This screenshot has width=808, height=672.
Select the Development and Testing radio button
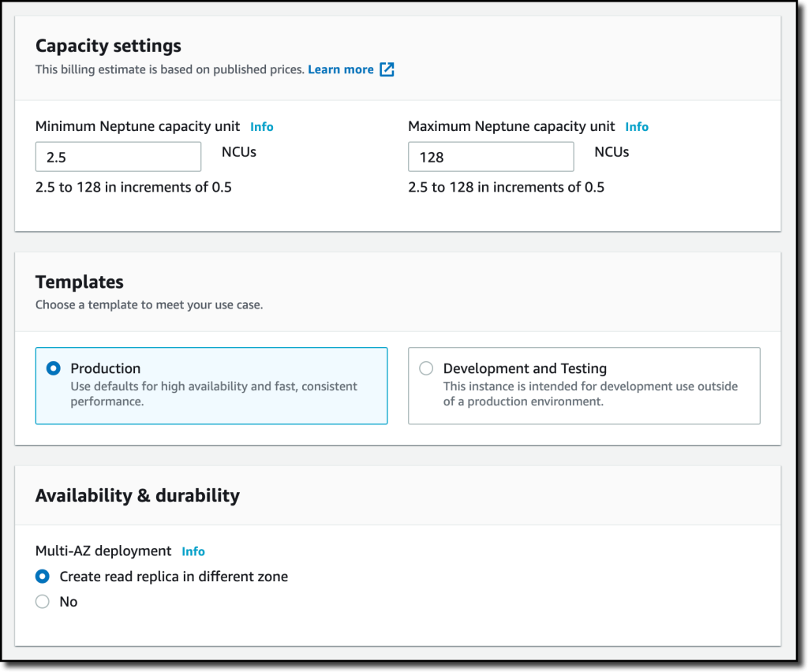point(426,368)
